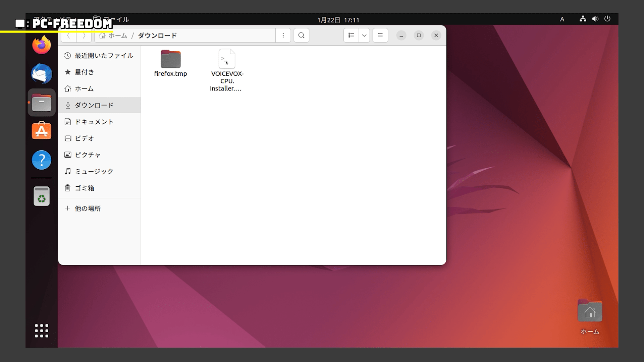This screenshot has width=644, height=362.
Task: Show applications grid in dock
Action: coord(42,330)
